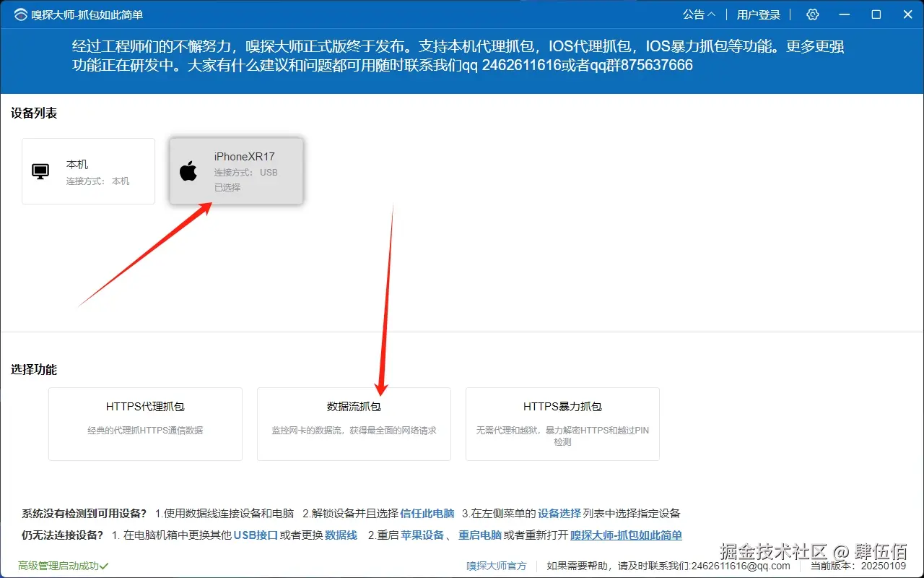924x578 pixels.
Task: Visit 嗅探大师官方 at the bottom
Action: coord(496,566)
